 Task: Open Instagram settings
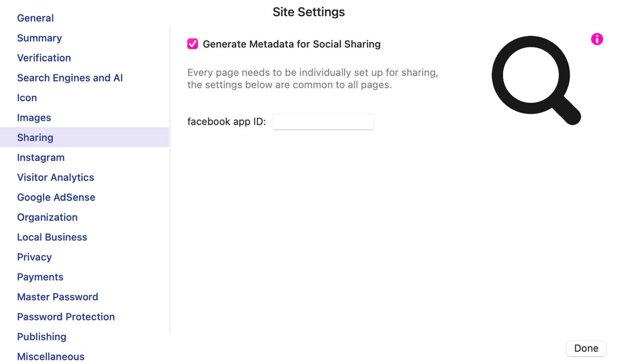pyautogui.click(x=41, y=158)
